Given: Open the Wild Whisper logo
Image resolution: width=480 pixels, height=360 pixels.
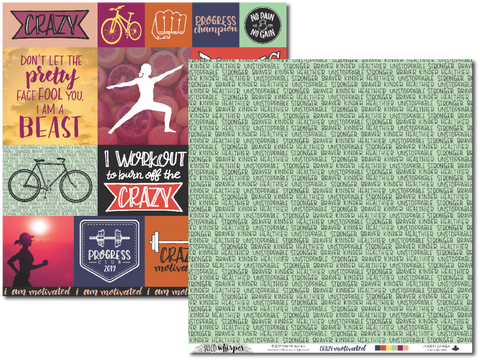Looking at the screenshot, I should (222, 348).
